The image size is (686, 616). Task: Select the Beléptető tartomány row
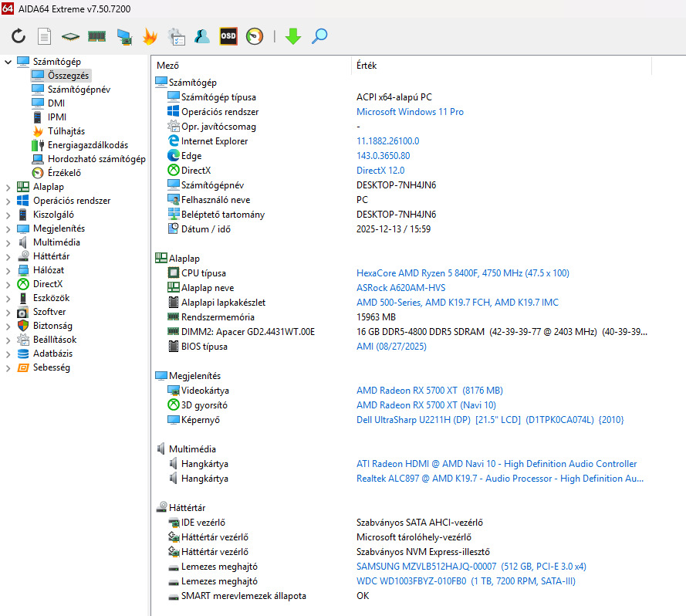coord(401,215)
